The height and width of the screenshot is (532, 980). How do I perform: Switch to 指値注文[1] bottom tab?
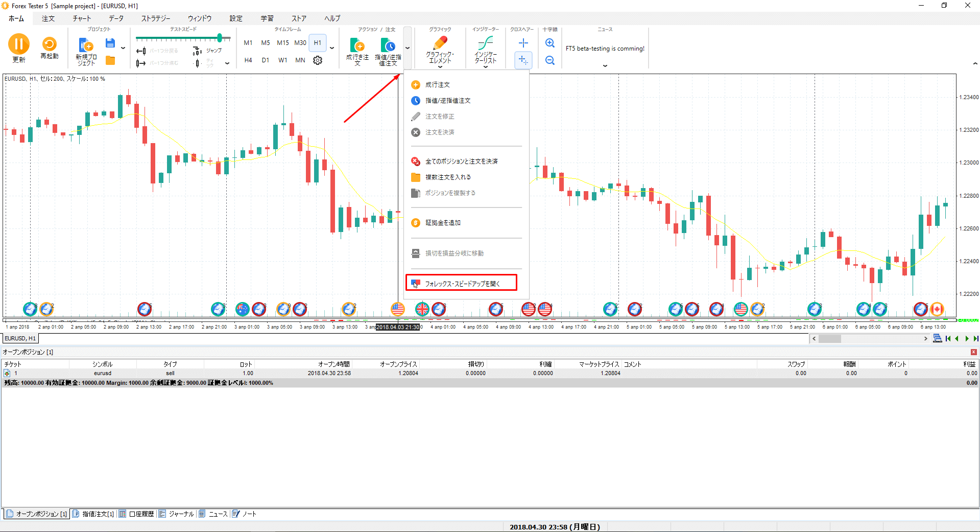pos(93,514)
